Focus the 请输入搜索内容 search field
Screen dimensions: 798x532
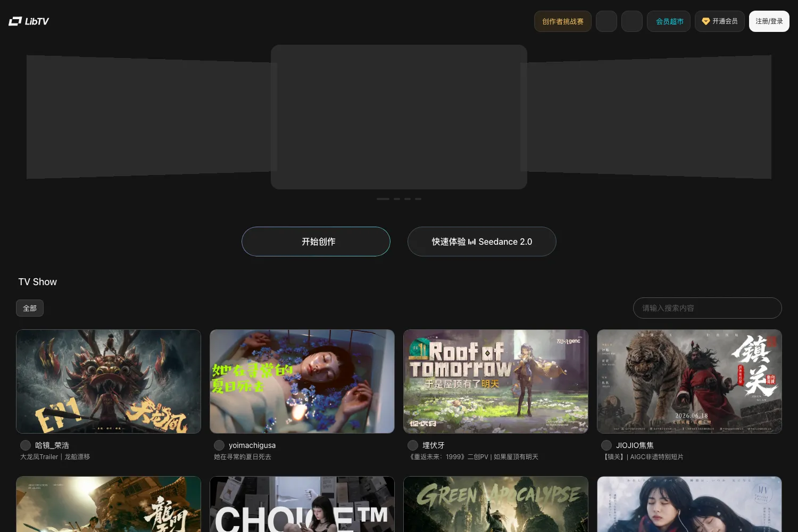pos(708,308)
